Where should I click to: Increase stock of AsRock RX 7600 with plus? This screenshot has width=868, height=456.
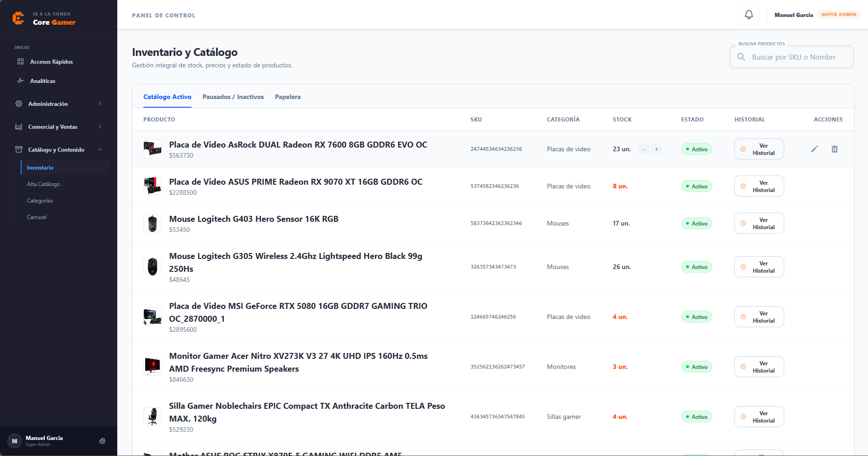point(656,149)
